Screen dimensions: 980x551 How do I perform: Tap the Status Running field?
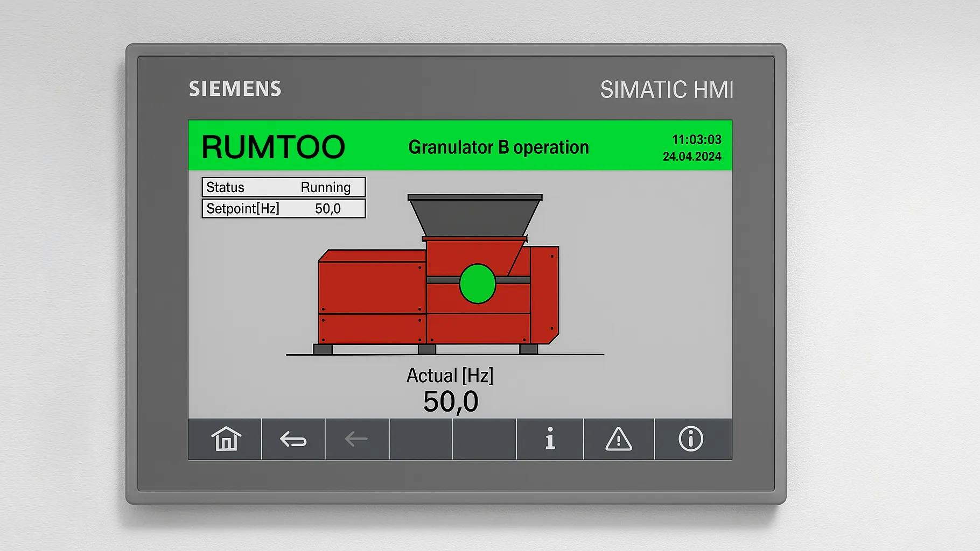(283, 187)
